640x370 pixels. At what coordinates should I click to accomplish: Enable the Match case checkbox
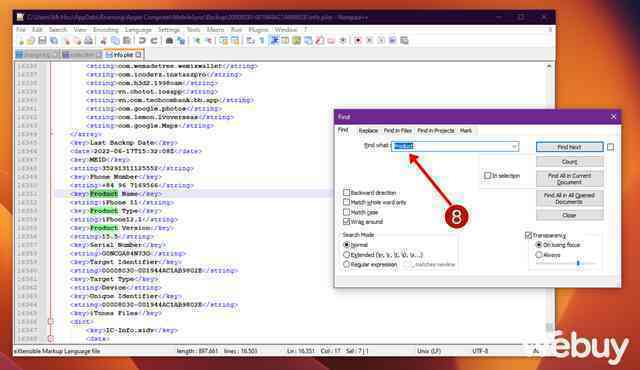point(347,212)
